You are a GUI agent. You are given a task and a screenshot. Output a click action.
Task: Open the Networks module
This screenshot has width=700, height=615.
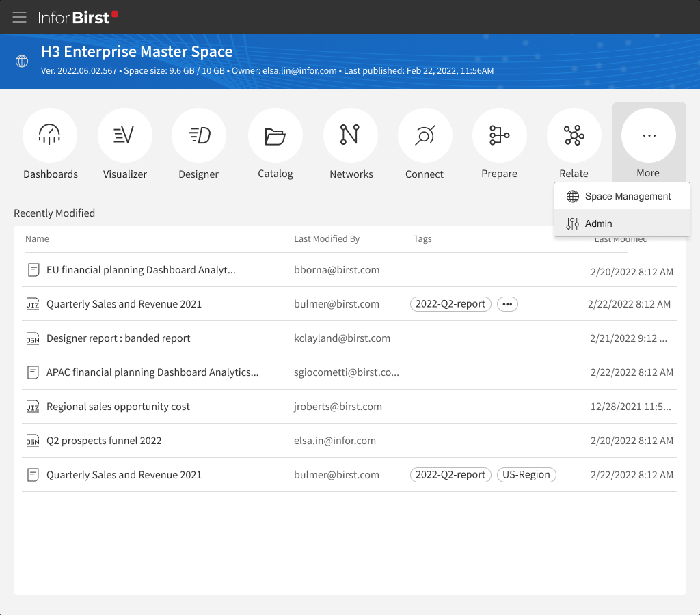click(x=351, y=135)
